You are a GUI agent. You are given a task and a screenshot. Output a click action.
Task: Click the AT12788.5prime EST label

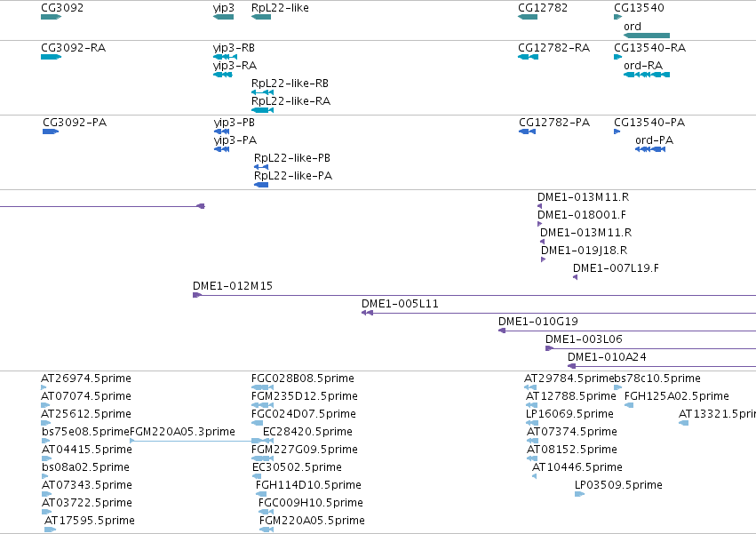pos(571,396)
